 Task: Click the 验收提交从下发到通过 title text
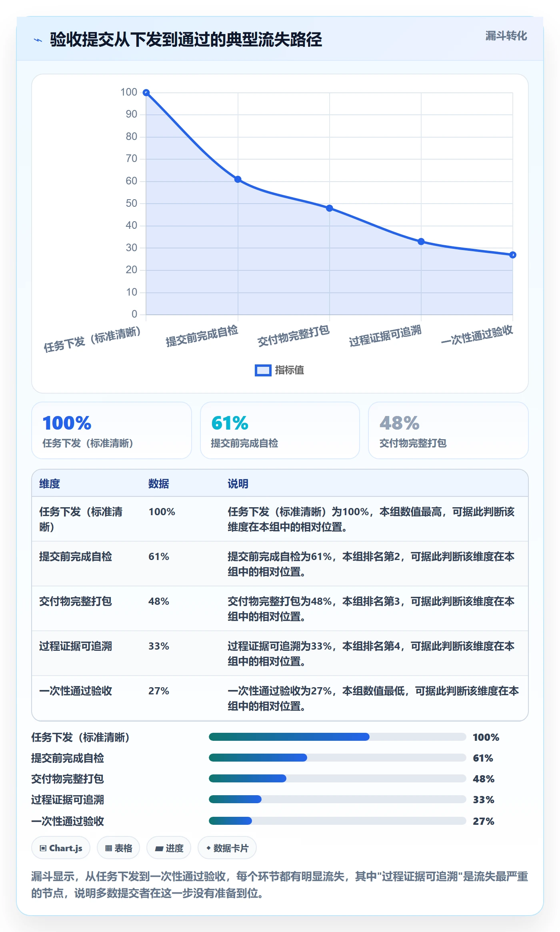click(186, 40)
